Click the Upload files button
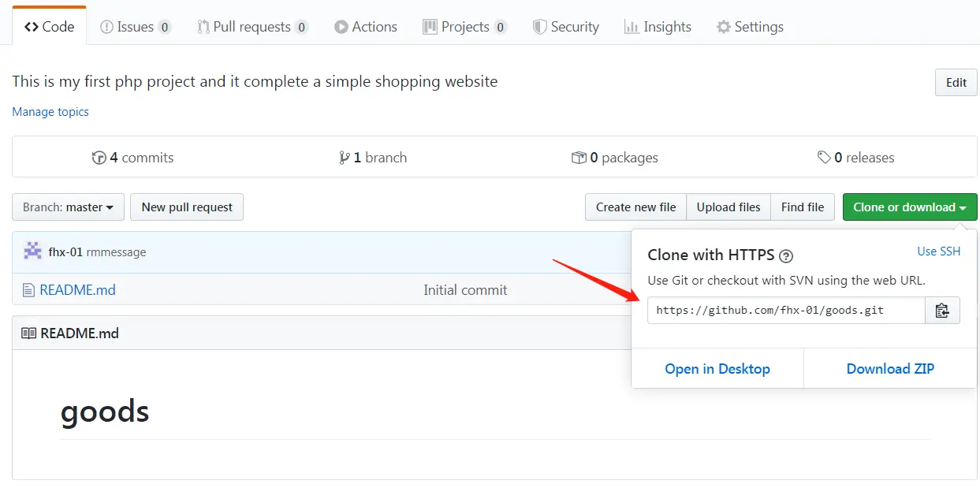Viewport: 980px width, 488px height. coord(728,207)
